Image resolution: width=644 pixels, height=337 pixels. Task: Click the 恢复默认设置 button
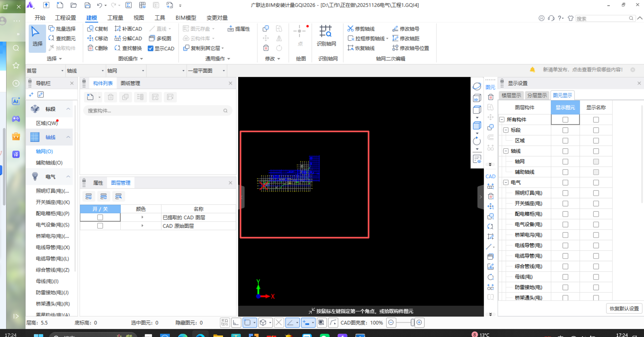click(624, 309)
